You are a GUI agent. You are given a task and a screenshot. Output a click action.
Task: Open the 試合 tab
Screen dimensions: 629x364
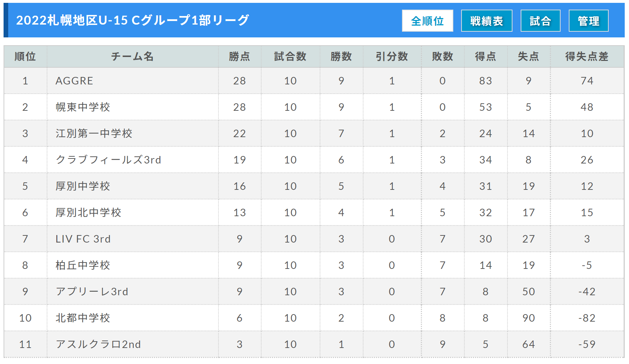[x=540, y=21]
